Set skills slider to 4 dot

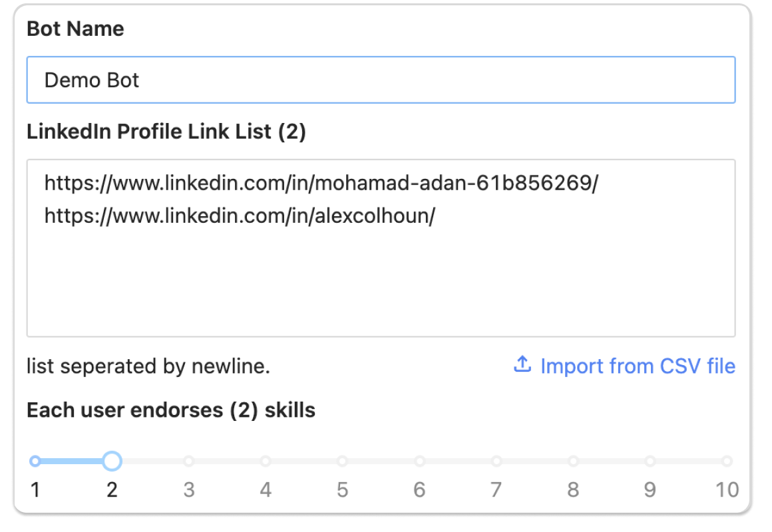[x=266, y=461]
